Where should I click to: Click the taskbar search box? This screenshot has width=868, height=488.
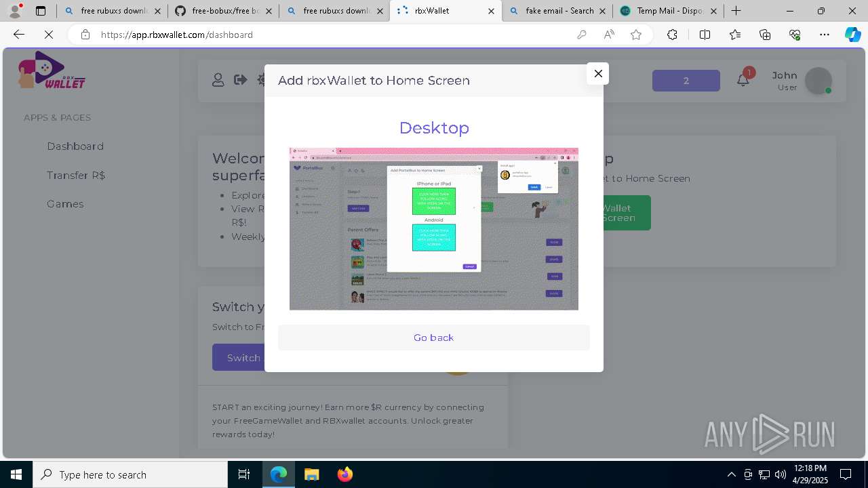(x=130, y=474)
